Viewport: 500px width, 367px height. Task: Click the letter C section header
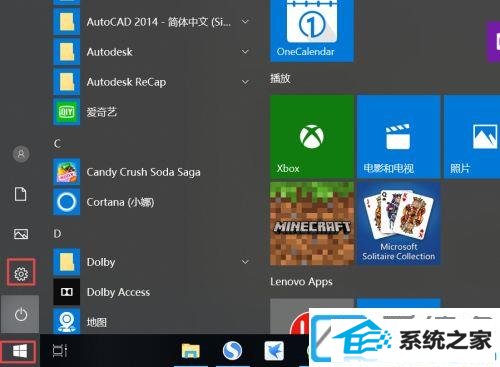pyautogui.click(x=57, y=144)
